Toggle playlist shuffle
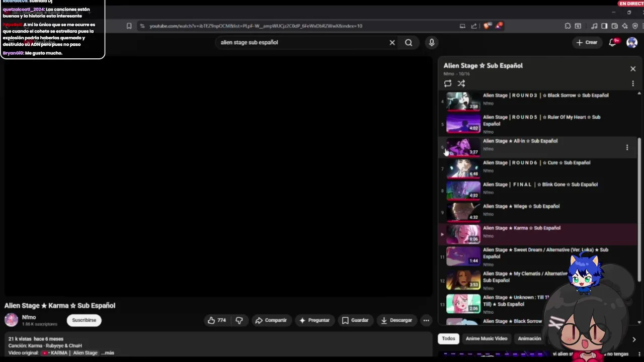 (461, 83)
